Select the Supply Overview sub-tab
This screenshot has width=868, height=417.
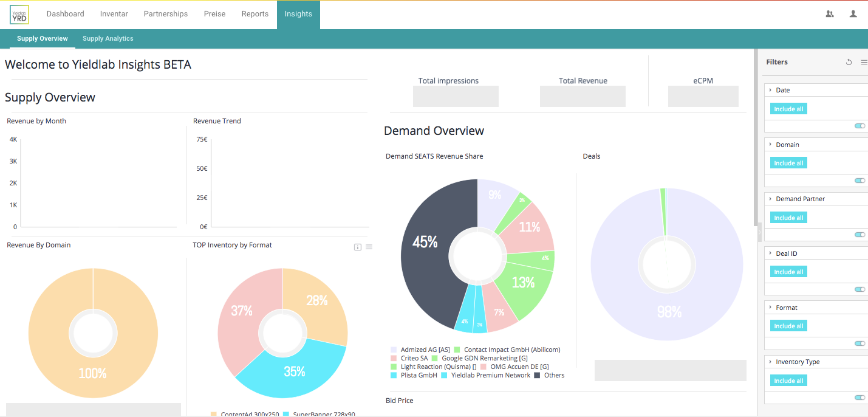[x=43, y=38]
